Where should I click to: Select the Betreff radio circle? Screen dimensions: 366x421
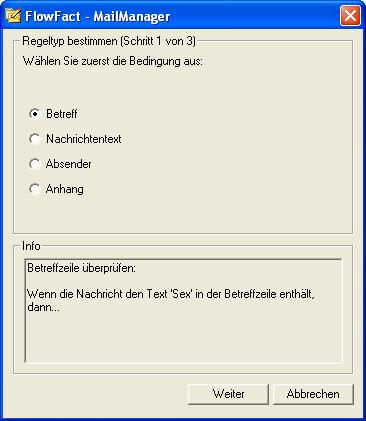point(35,114)
